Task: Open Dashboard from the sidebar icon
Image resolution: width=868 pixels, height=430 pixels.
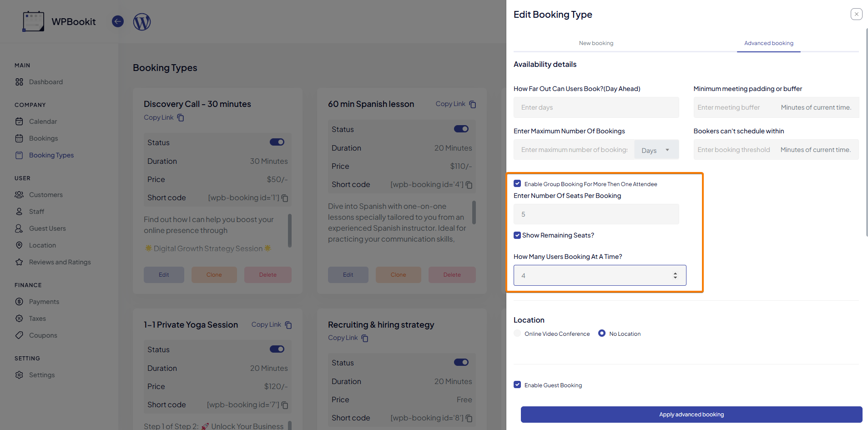Action: click(19, 82)
